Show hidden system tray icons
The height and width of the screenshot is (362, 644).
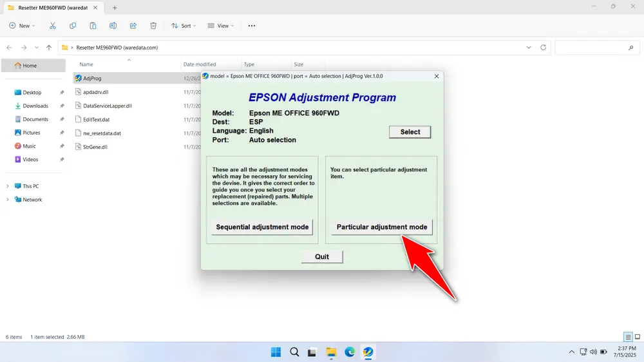(571, 352)
